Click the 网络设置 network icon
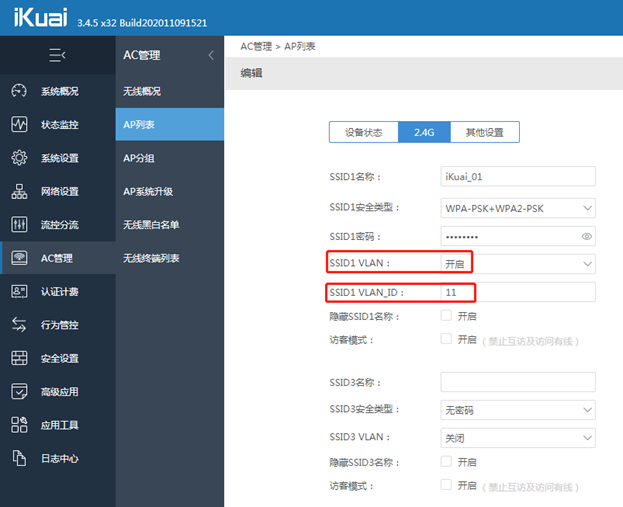The width and height of the screenshot is (623, 507). (x=19, y=191)
